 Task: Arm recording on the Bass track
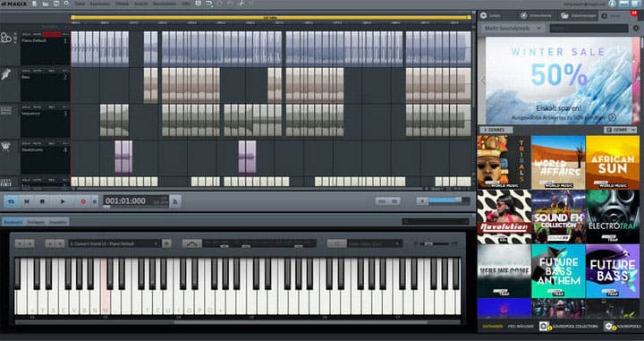[52, 71]
